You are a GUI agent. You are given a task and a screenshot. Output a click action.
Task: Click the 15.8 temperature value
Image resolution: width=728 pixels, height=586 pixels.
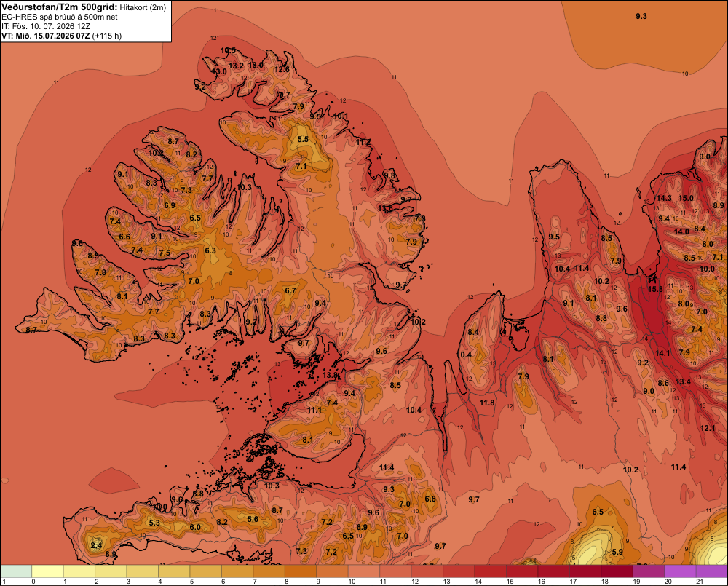[655, 289]
